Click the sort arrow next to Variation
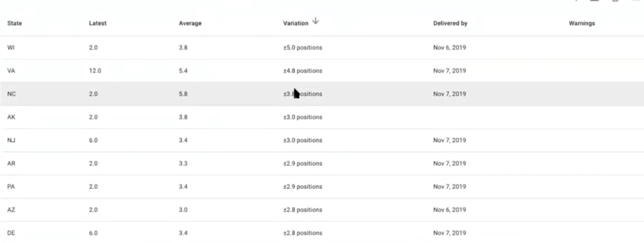Viewport: 644px width, 243px height. (x=315, y=21)
